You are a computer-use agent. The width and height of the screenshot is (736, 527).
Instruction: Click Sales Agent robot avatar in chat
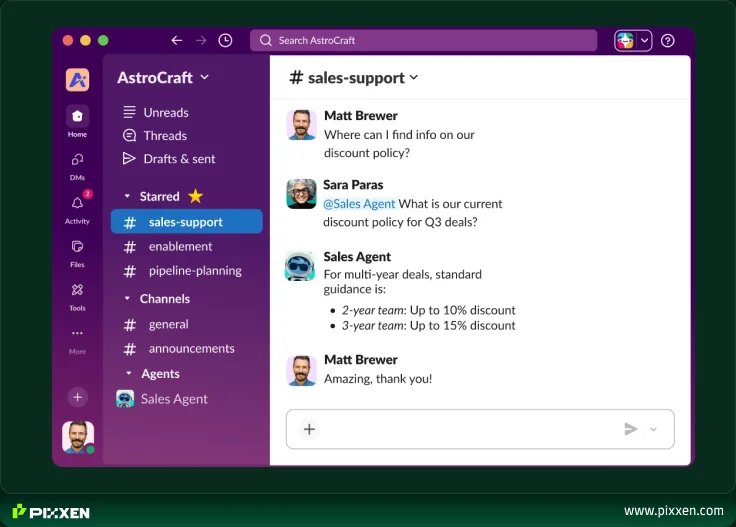click(300, 266)
